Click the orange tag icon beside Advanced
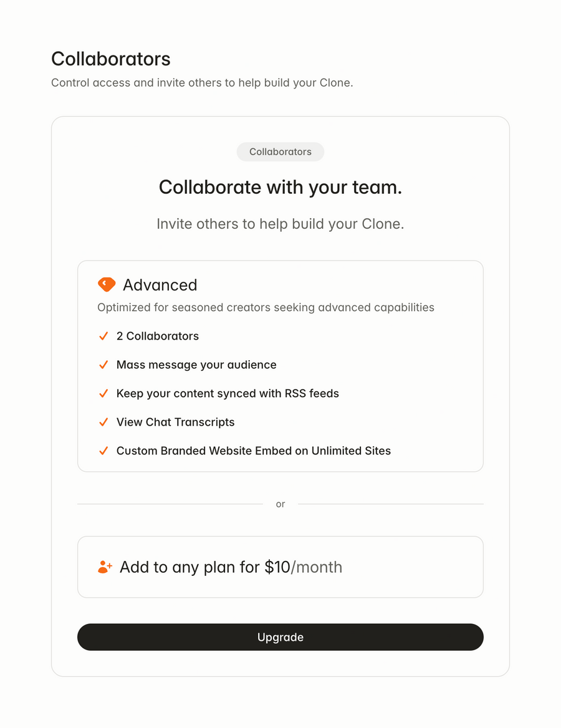Viewport: 561px width, 728px height. click(106, 284)
